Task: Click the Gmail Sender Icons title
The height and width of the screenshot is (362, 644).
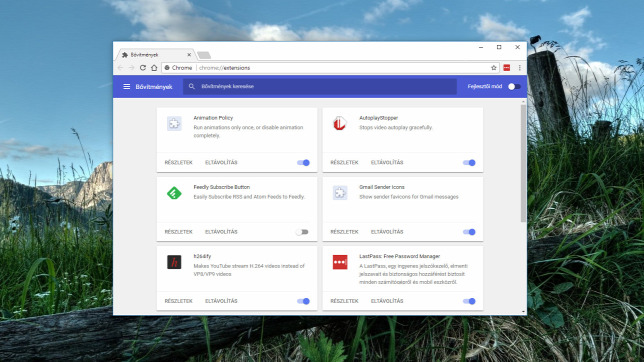Action: [382, 187]
